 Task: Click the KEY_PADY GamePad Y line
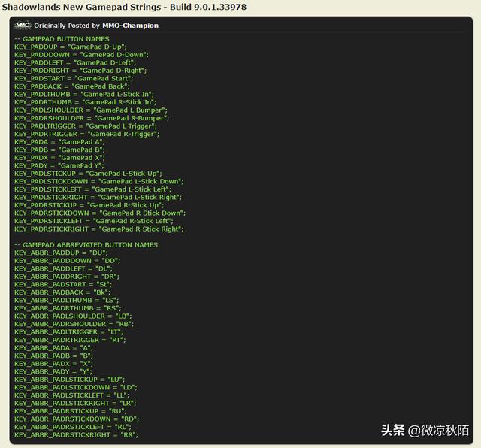(59, 165)
